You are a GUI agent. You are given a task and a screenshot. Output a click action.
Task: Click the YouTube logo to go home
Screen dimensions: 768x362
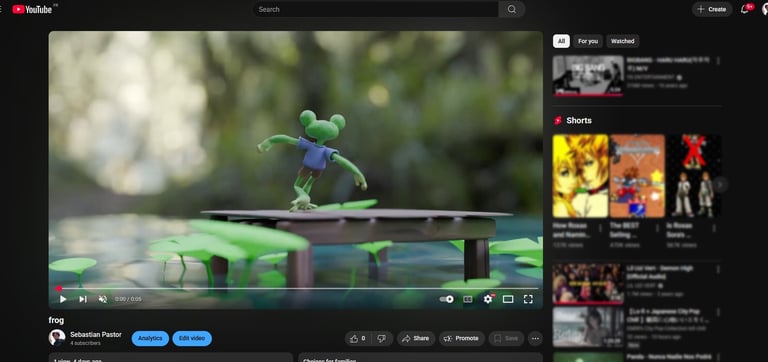pos(32,9)
